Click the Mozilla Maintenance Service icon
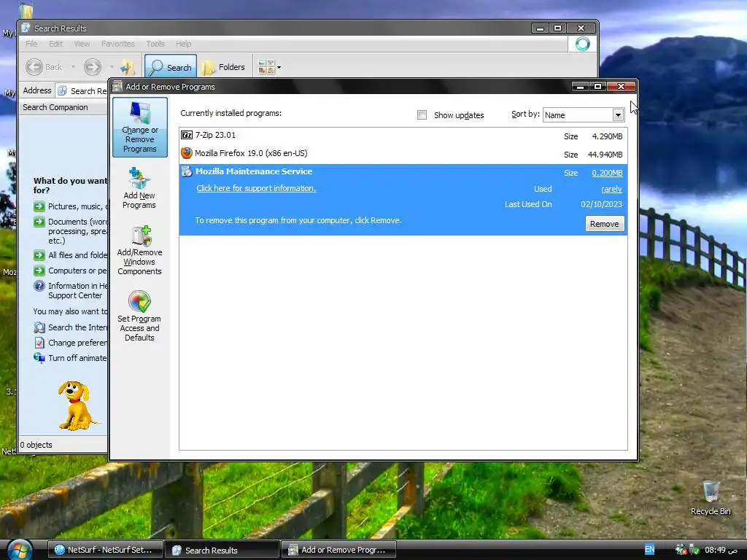This screenshot has height=560, width=747. (x=187, y=171)
